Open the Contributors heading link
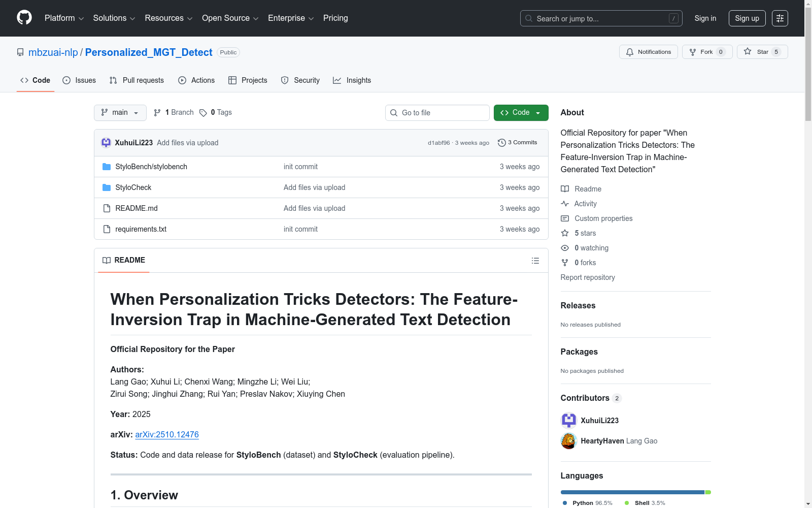 pyautogui.click(x=591, y=398)
